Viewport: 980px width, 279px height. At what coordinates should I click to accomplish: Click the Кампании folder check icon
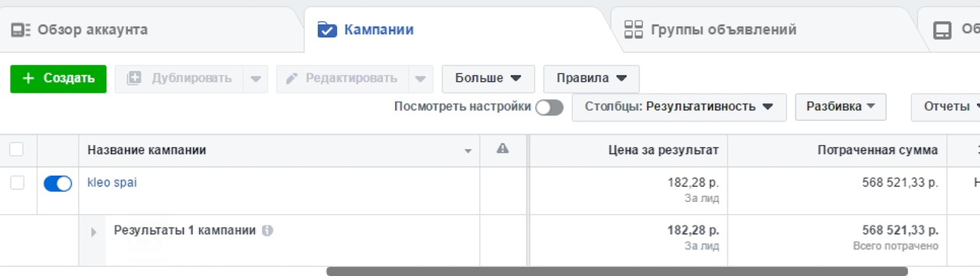click(x=327, y=30)
